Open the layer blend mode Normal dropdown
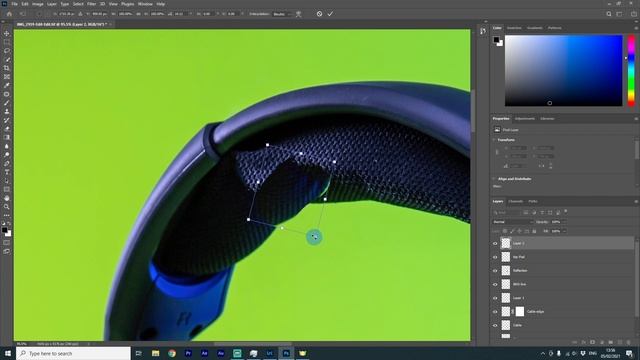The width and height of the screenshot is (640, 360). (x=513, y=222)
